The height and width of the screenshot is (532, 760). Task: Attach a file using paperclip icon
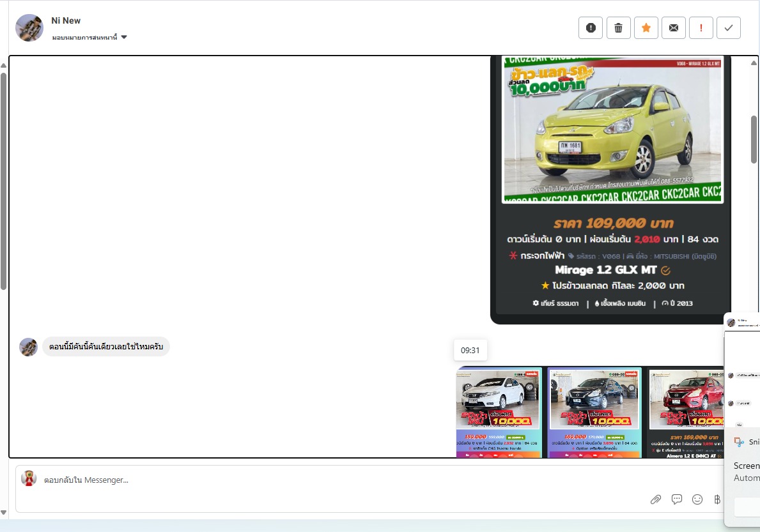click(x=656, y=499)
